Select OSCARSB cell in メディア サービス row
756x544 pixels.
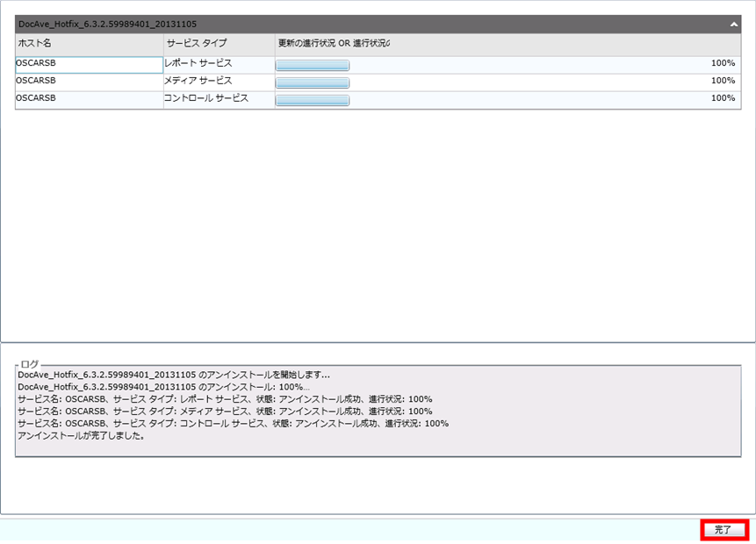pyautogui.click(x=90, y=82)
